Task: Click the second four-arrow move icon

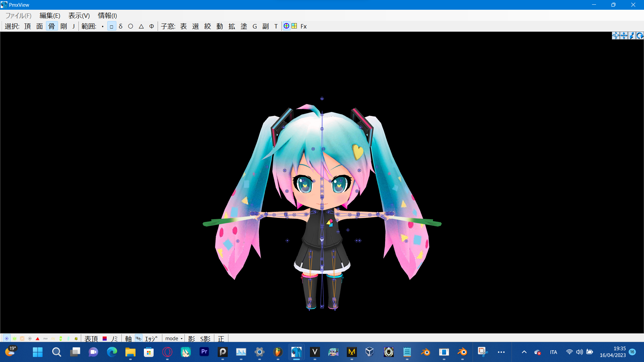Action: [x=624, y=36]
